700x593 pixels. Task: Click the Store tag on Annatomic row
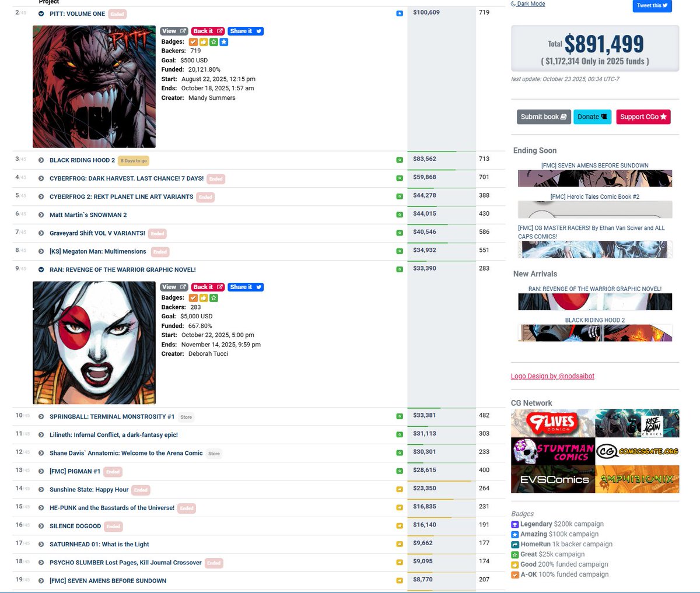tap(214, 454)
